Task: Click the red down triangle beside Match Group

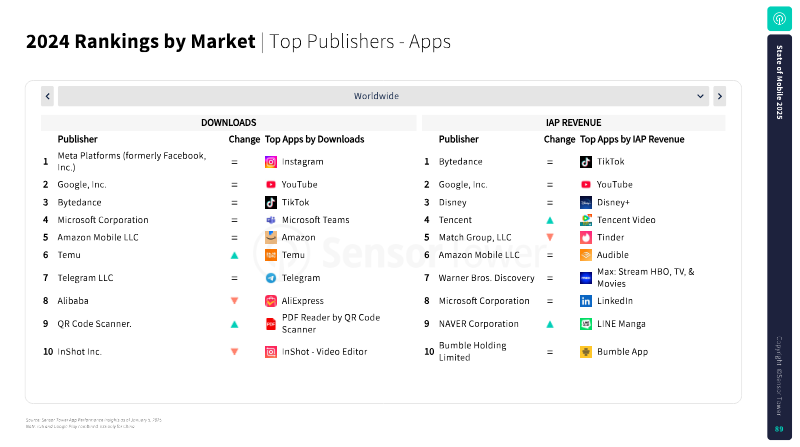Action: pos(549,237)
